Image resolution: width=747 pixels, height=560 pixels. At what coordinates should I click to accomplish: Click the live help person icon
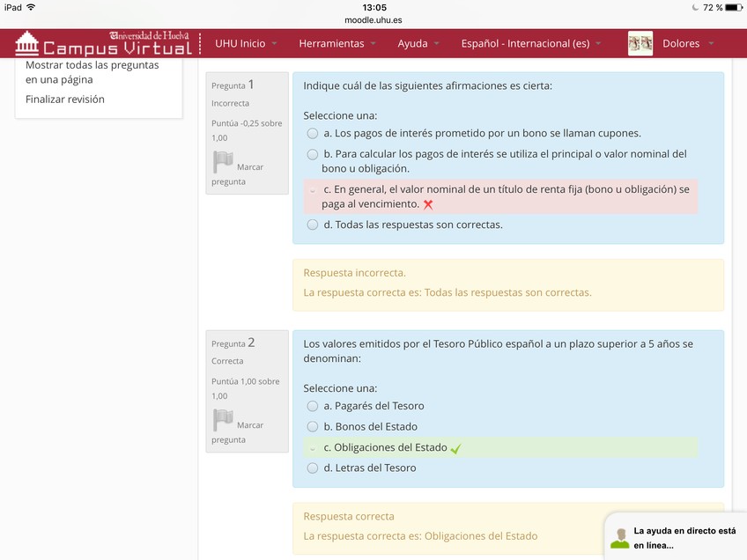(x=620, y=538)
